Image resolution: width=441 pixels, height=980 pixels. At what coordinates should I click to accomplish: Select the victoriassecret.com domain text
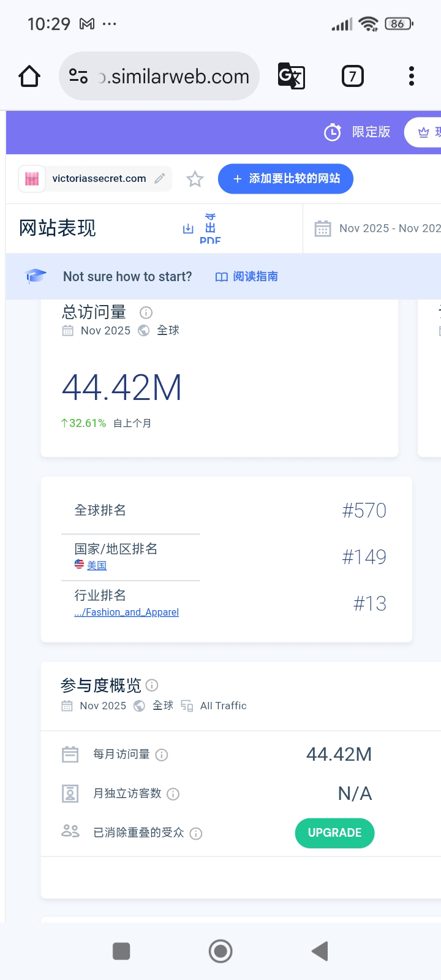pyautogui.click(x=99, y=179)
